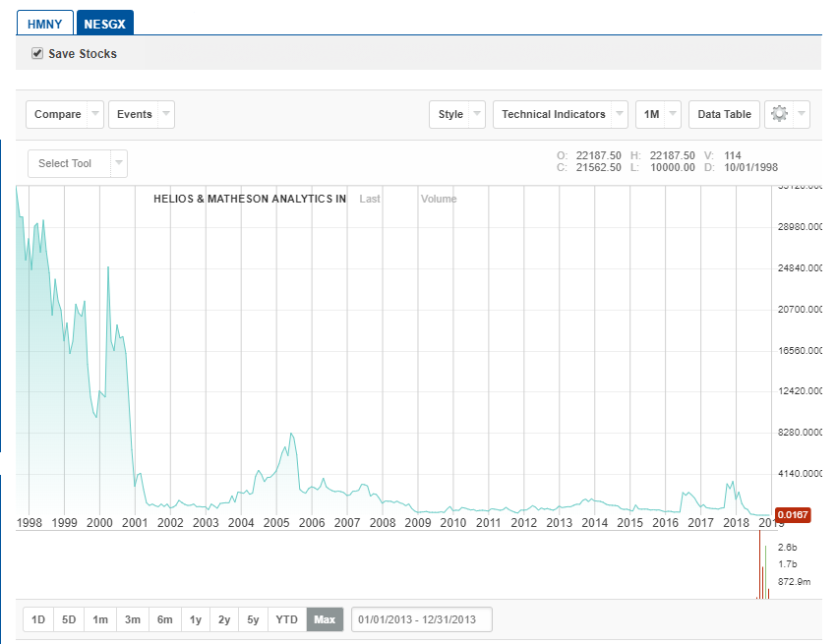Select the NESGX tab
The height and width of the screenshot is (644, 837).
point(104,24)
